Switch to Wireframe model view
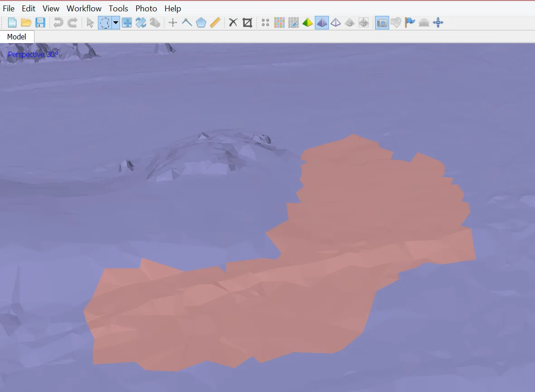This screenshot has width=535, height=392. tap(336, 23)
